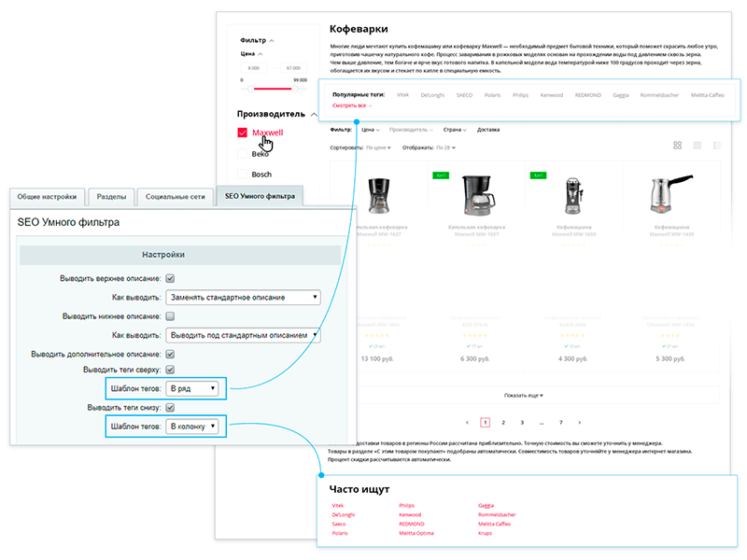Click popular tag Melitta Caffeo in top row

pos(708,95)
